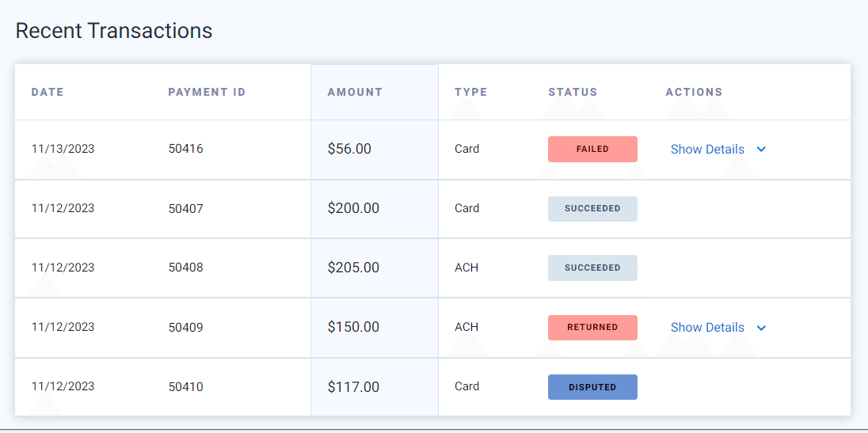Click the date of payment 50409
Image resolution: width=868 pixels, height=433 pixels.
pyautogui.click(x=63, y=327)
